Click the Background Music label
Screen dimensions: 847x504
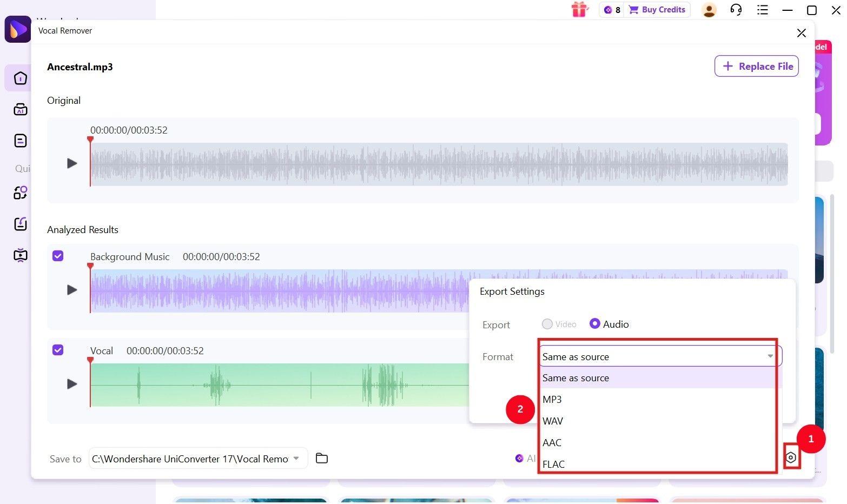pyautogui.click(x=130, y=257)
